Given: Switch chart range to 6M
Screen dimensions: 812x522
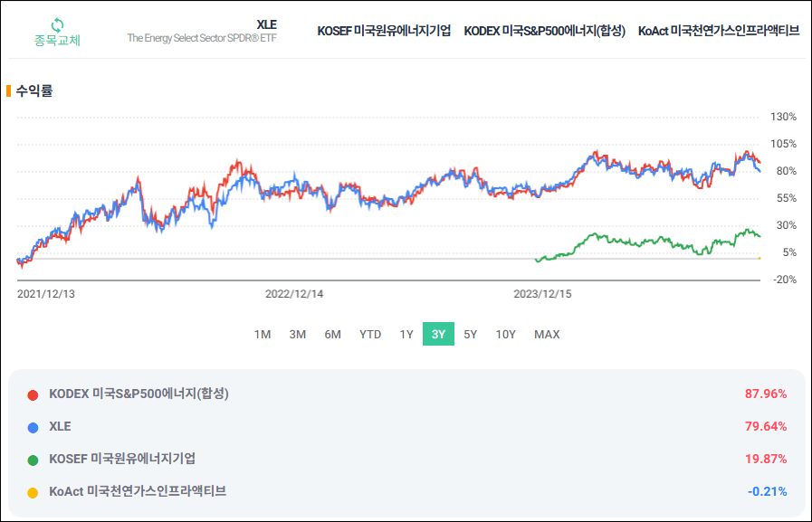Looking at the screenshot, I should coord(332,334).
